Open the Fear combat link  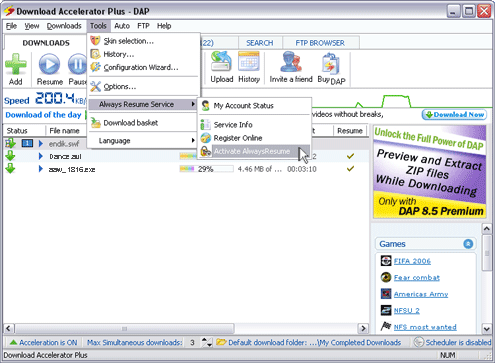click(417, 278)
